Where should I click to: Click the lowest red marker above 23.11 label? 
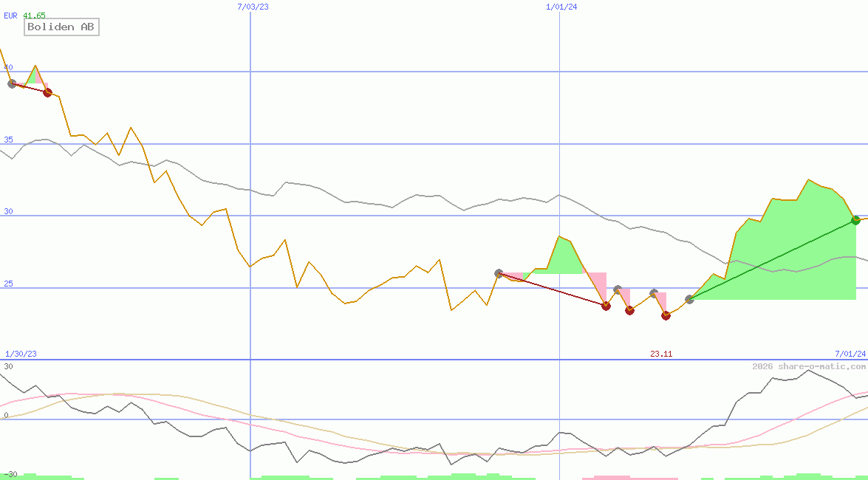coord(666,315)
